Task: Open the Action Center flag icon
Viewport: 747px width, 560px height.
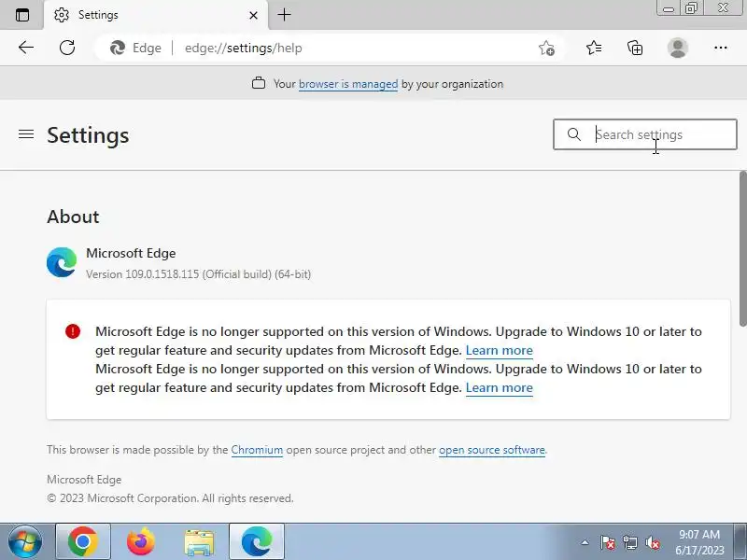Action: click(x=608, y=542)
